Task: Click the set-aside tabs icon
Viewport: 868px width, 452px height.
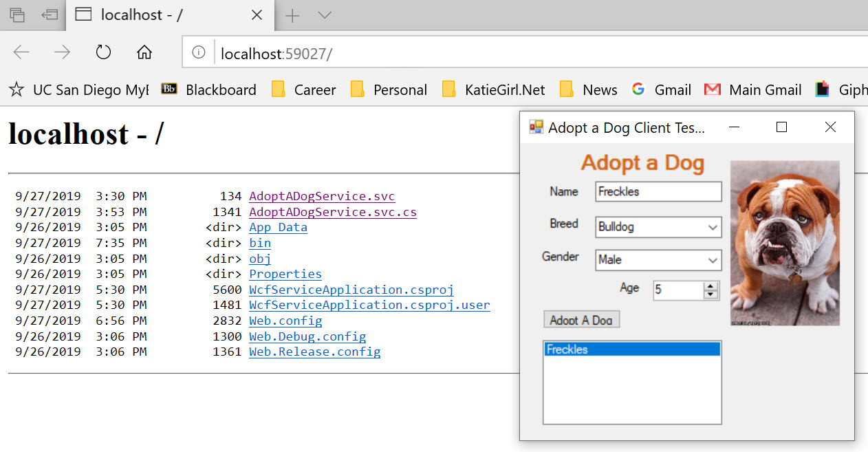Action: [x=49, y=14]
